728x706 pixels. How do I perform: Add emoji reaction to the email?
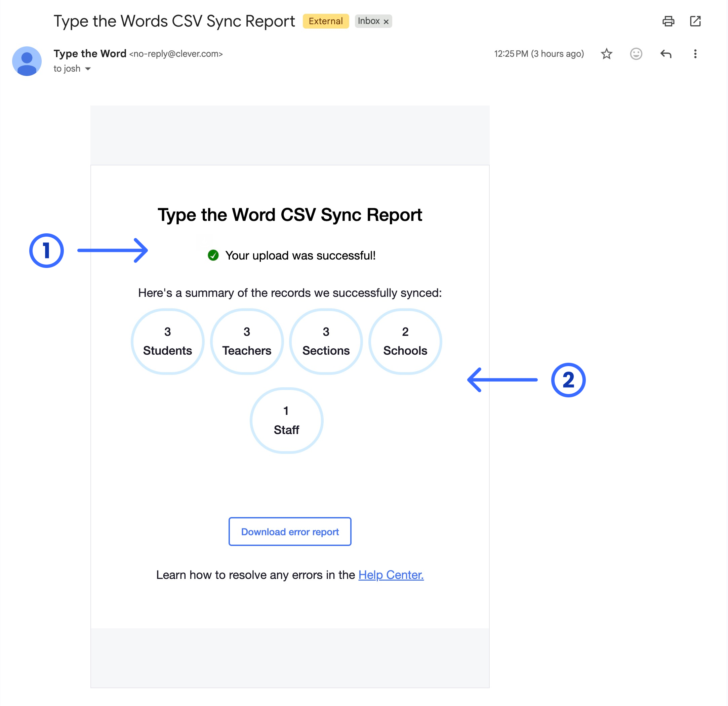tap(636, 54)
